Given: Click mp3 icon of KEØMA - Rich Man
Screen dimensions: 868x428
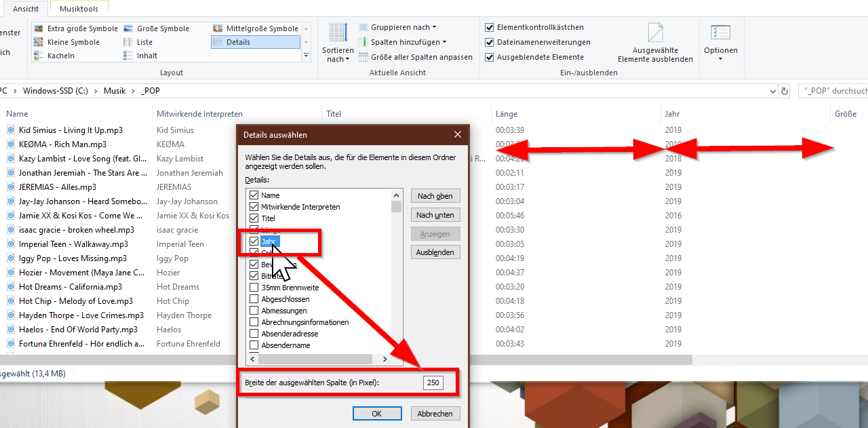Looking at the screenshot, I should click(11, 144).
